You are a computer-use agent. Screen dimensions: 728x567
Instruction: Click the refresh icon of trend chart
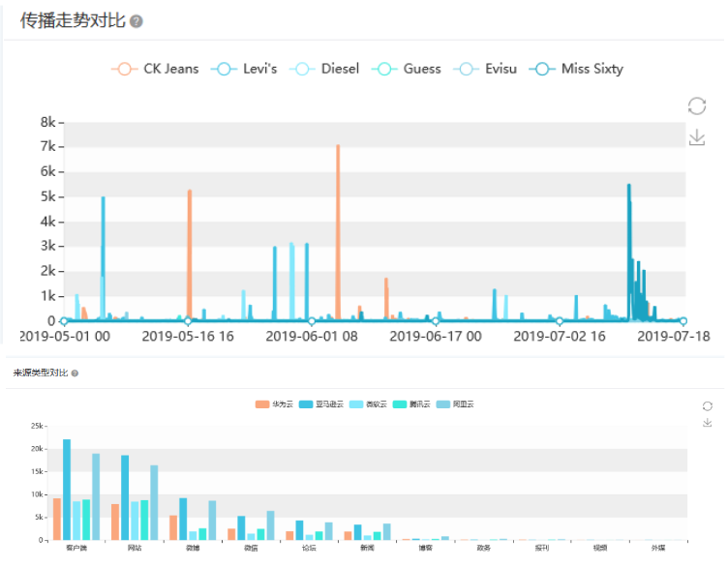696,106
